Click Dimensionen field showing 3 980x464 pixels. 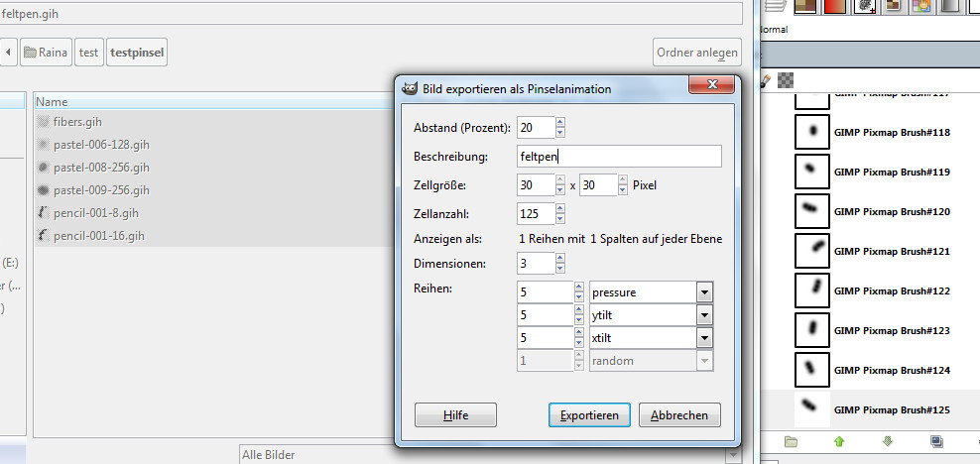coord(536,264)
